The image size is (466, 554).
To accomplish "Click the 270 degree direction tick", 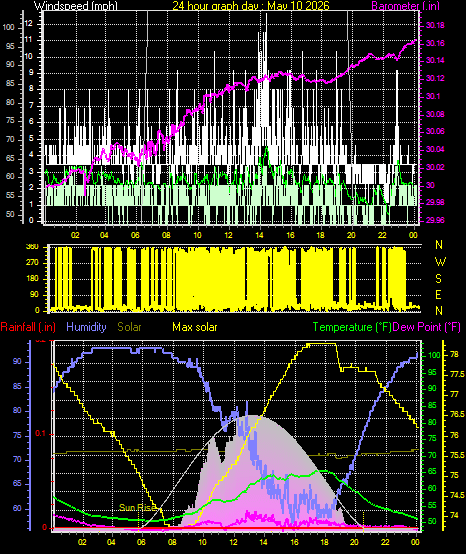I will 32,263.
